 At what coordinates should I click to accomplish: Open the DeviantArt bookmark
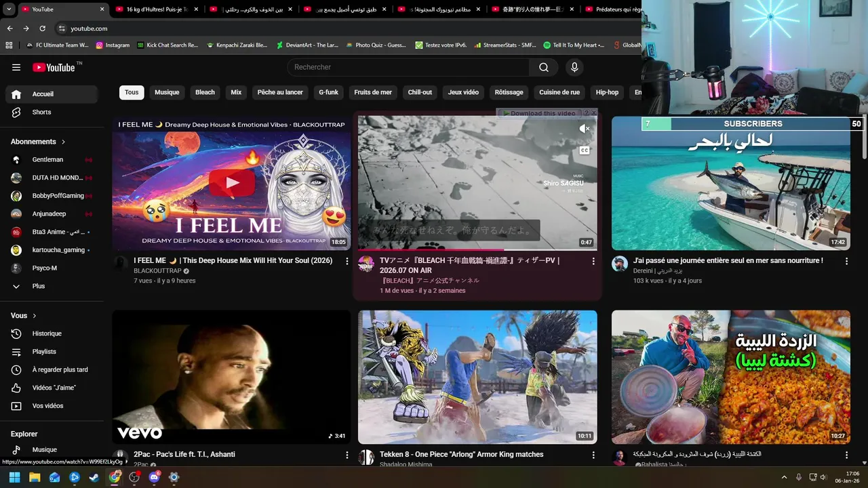[307, 45]
